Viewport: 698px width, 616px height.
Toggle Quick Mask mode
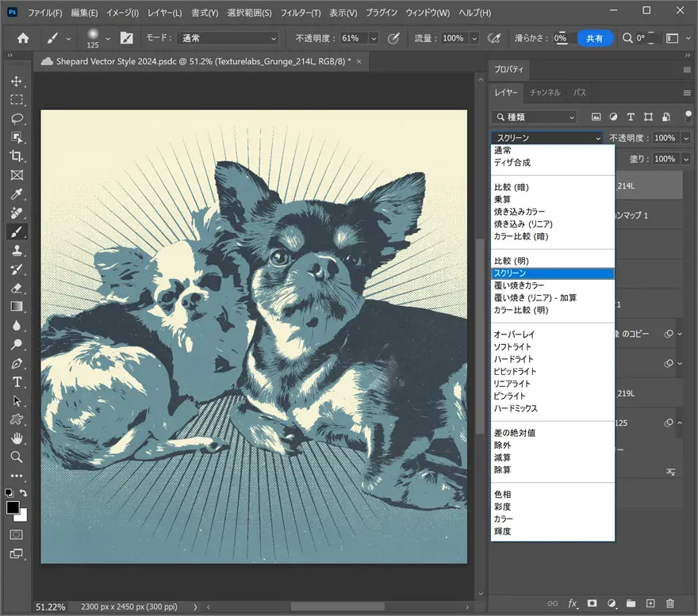coord(17,534)
